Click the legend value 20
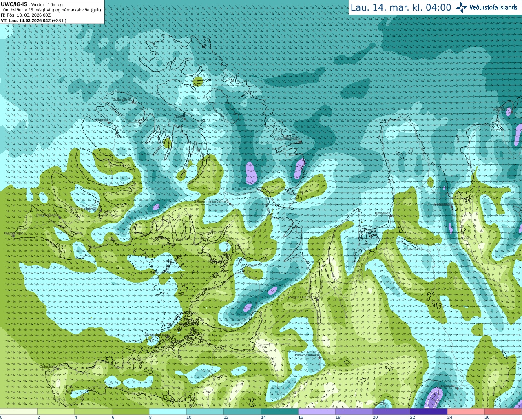Viewport: 522px width, 420px height. (x=375, y=418)
